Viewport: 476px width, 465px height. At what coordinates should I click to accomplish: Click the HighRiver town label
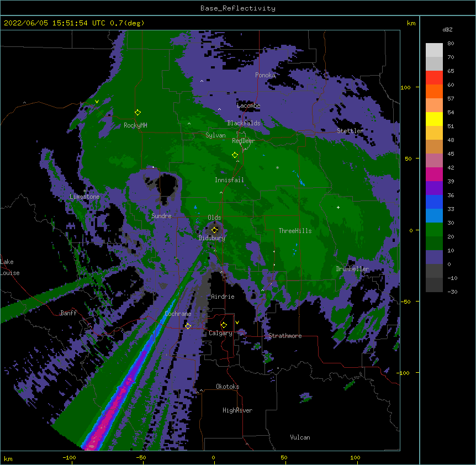click(237, 410)
